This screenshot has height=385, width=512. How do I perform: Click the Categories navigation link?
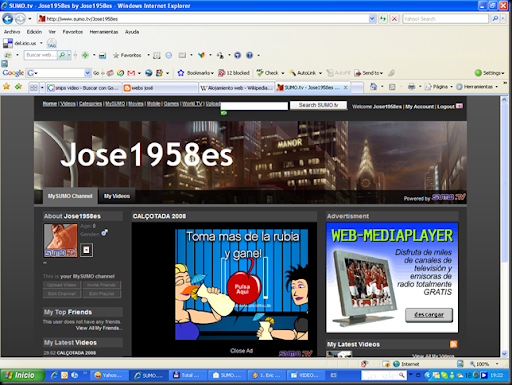tap(90, 104)
